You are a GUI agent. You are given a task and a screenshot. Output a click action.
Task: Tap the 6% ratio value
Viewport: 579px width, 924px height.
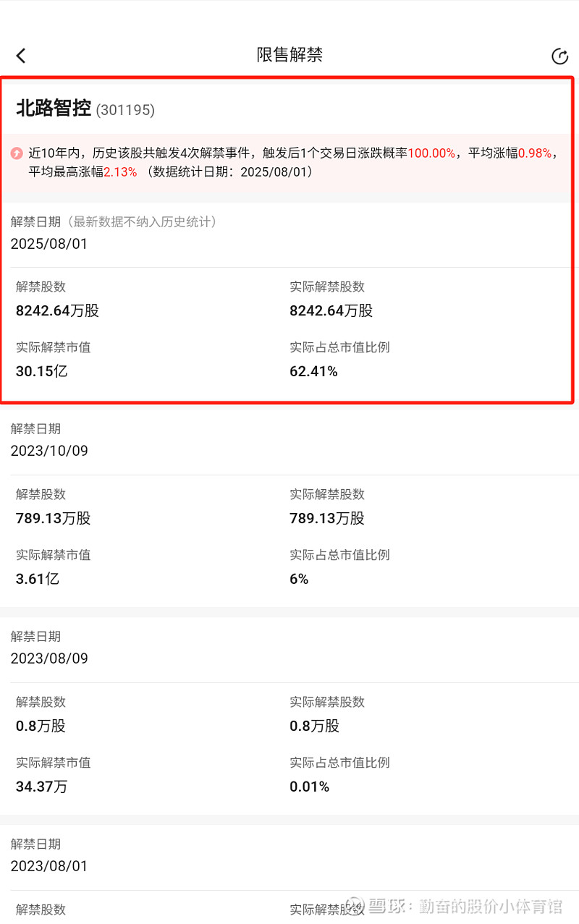tap(299, 579)
